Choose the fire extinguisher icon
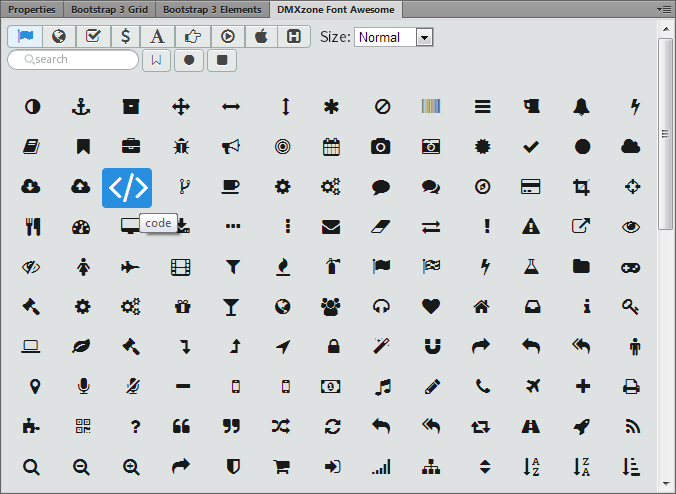The image size is (676, 494). click(332, 266)
